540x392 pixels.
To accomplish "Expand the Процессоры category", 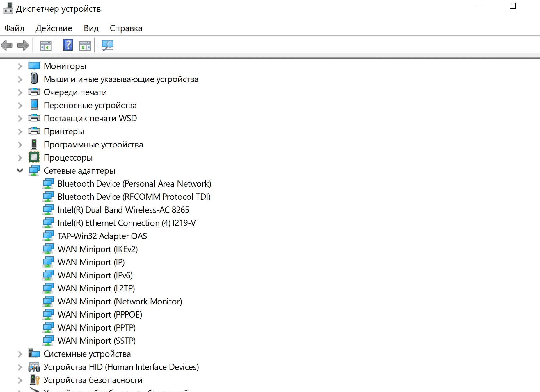I will tap(20, 158).
